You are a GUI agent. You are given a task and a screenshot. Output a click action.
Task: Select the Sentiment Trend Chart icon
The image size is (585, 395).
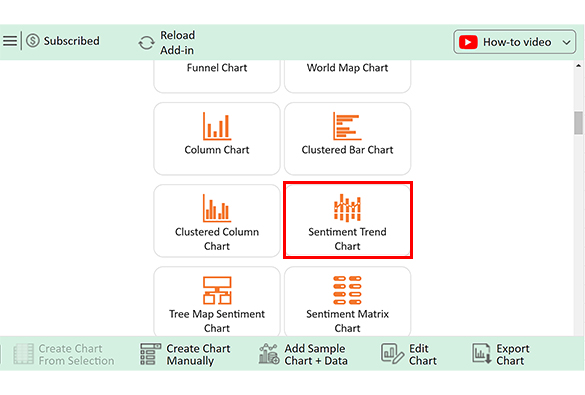347,208
